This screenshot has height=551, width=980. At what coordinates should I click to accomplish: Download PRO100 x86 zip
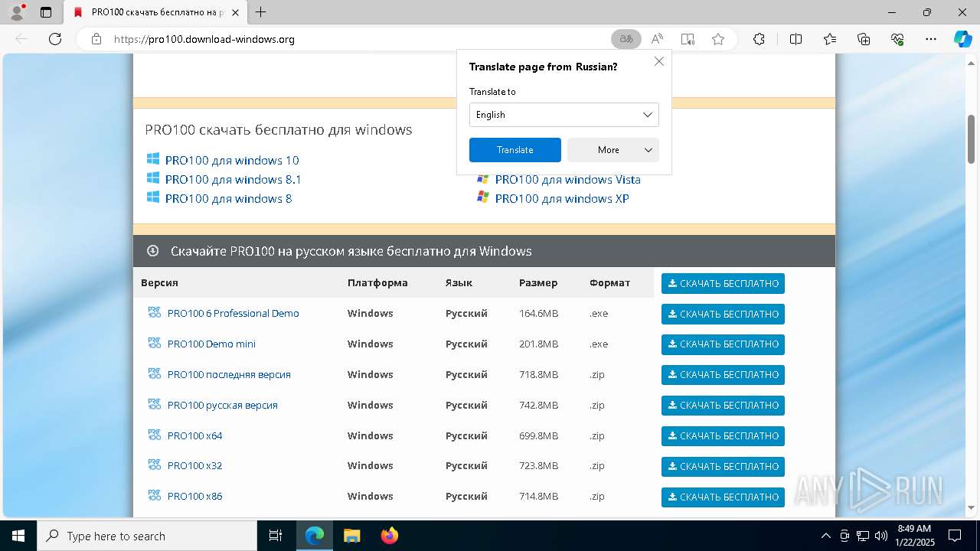pos(723,497)
